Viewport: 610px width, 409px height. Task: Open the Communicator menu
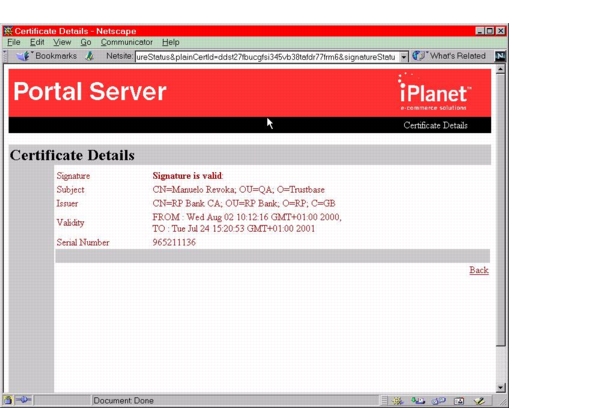(x=126, y=42)
